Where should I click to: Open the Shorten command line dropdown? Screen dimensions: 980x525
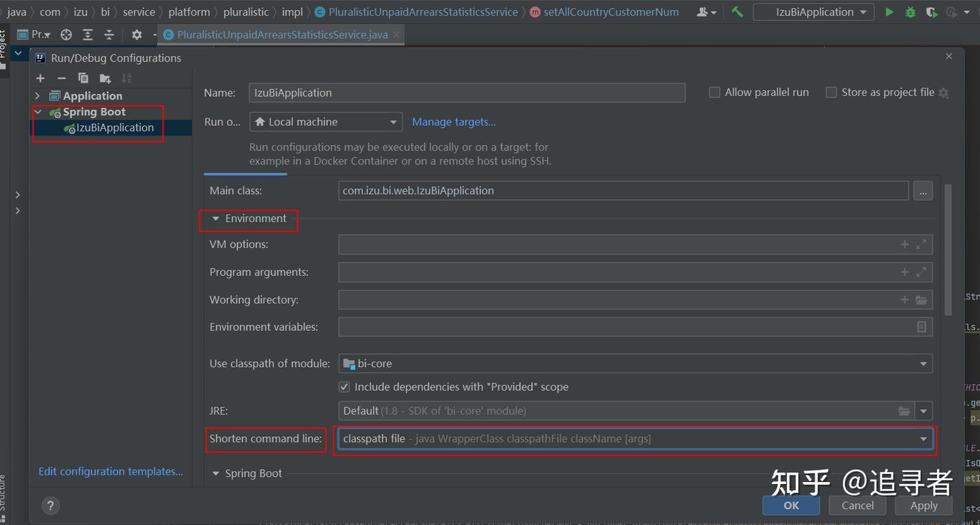pos(924,439)
